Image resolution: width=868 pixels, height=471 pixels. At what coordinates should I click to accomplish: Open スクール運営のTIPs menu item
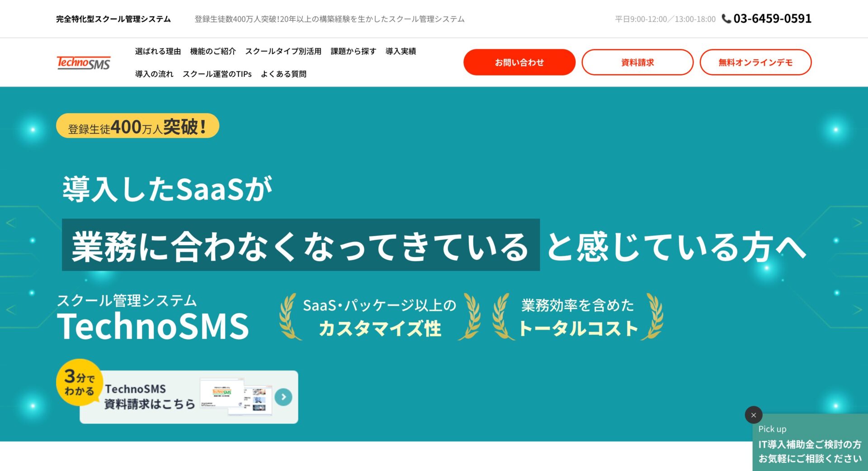(217, 74)
